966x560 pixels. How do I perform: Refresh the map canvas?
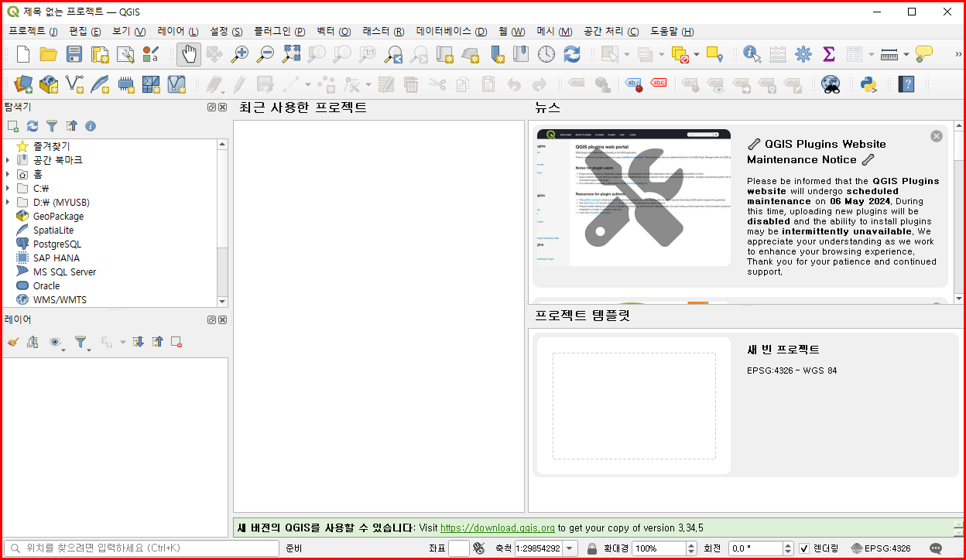point(572,54)
